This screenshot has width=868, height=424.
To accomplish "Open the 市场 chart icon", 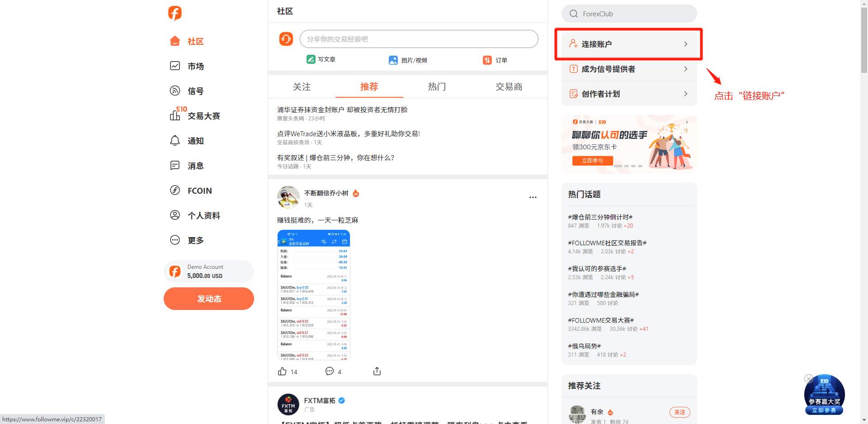I will [175, 66].
